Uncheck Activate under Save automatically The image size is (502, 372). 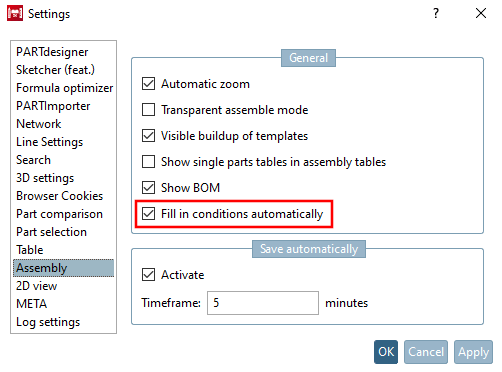pyautogui.click(x=148, y=275)
